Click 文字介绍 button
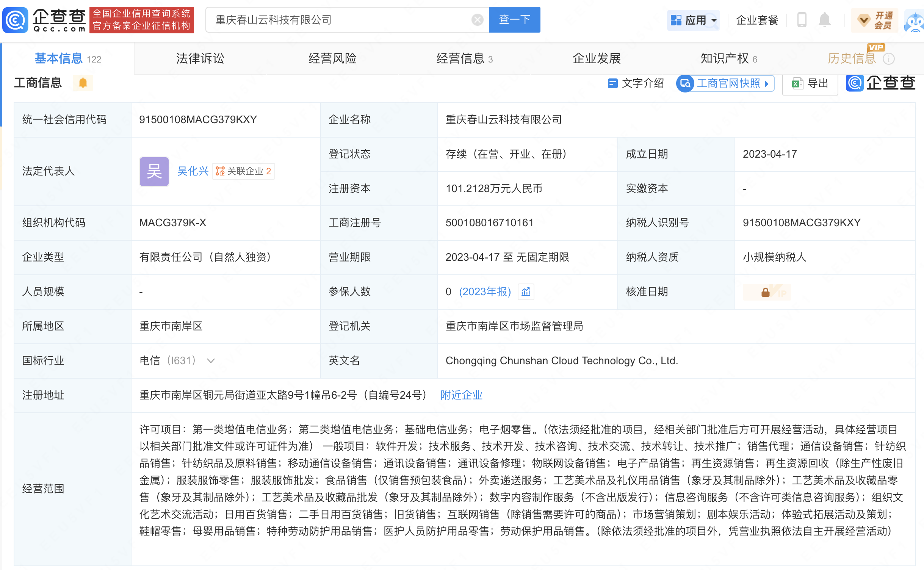The height and width of the screenshot is (570, 924). [636, 83]
